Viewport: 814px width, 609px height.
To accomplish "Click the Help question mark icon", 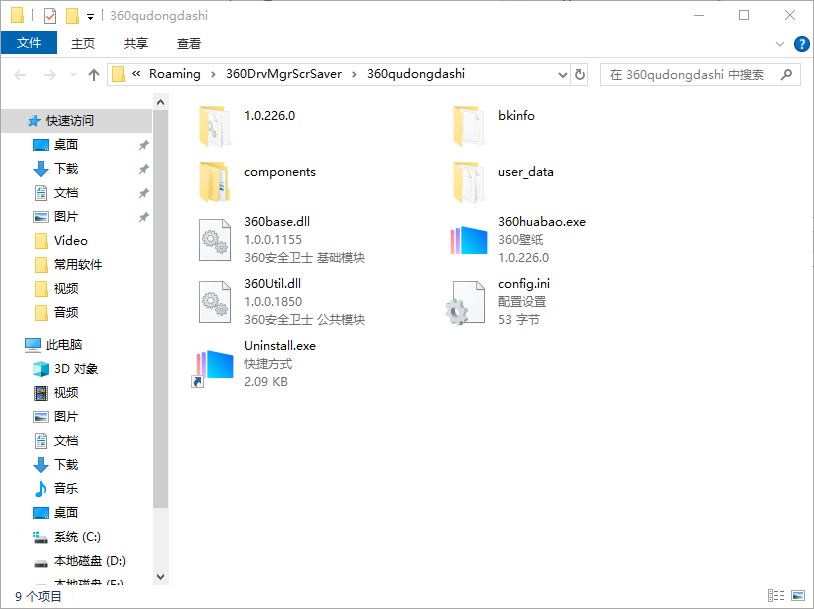I will tap(802, 44).
